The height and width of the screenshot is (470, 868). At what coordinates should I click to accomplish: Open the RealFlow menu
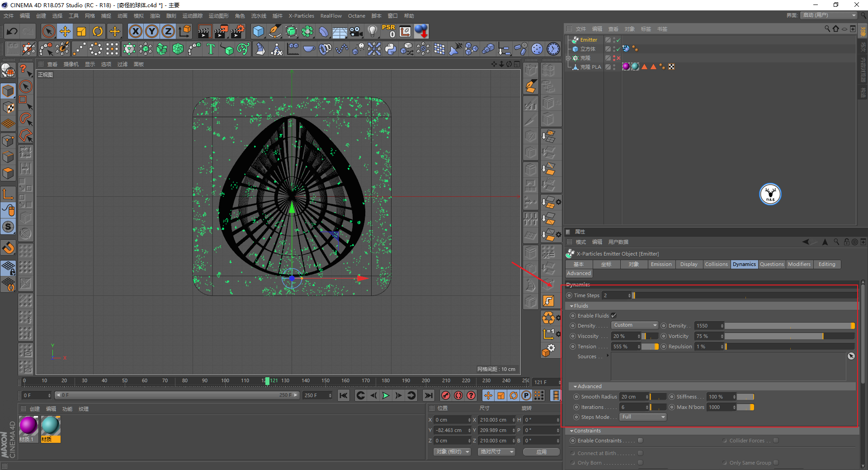click(x=331, y=16)
